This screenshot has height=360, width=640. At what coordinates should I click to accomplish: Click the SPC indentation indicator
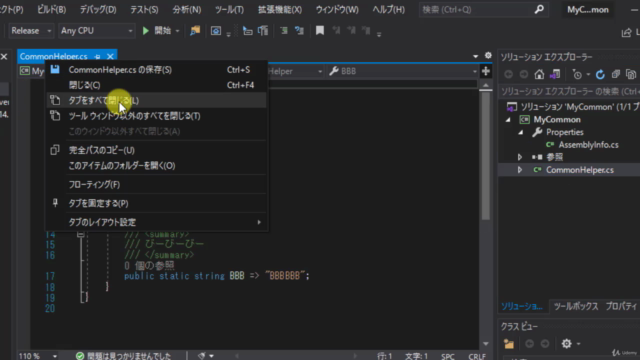tap(448, 356)
